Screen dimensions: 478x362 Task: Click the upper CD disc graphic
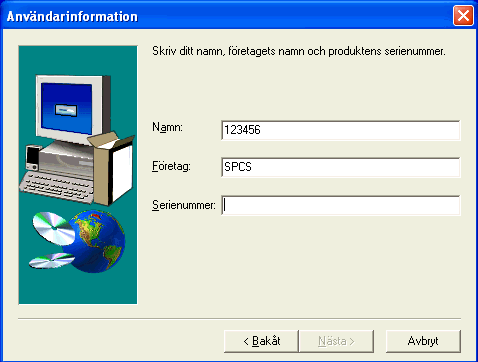(54, 228)
